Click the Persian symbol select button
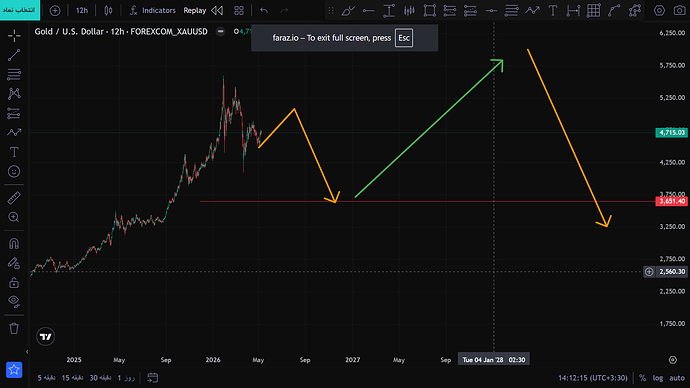The width and height of the screenshot is (690, 388). pos(20,10)
